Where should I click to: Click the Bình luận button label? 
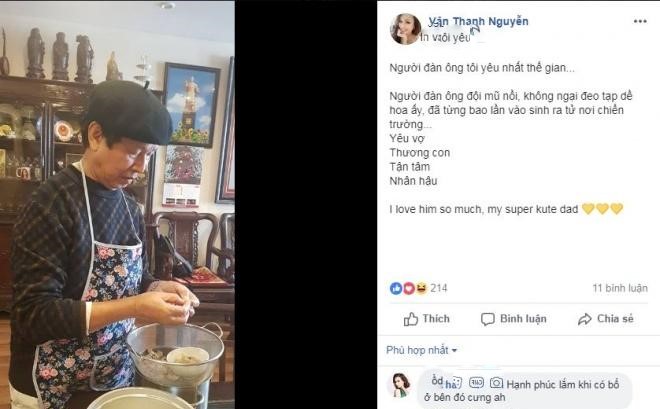(523, 319)
